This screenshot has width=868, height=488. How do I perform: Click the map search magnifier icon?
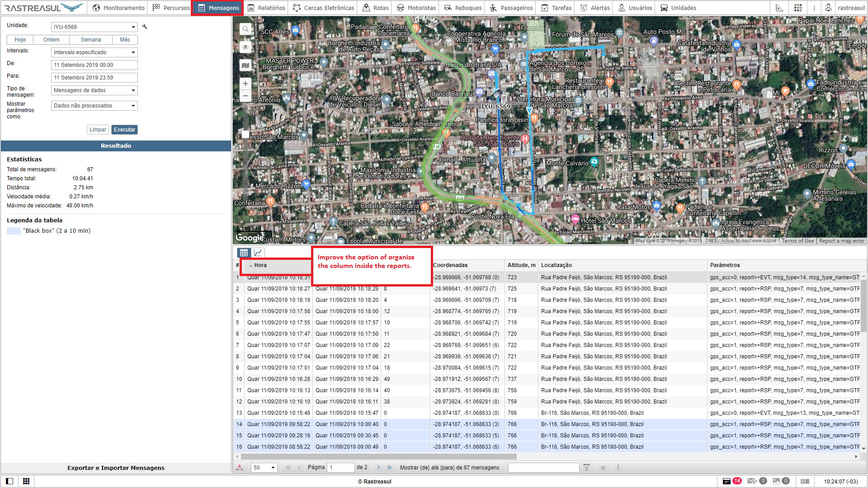click(245, 29)
